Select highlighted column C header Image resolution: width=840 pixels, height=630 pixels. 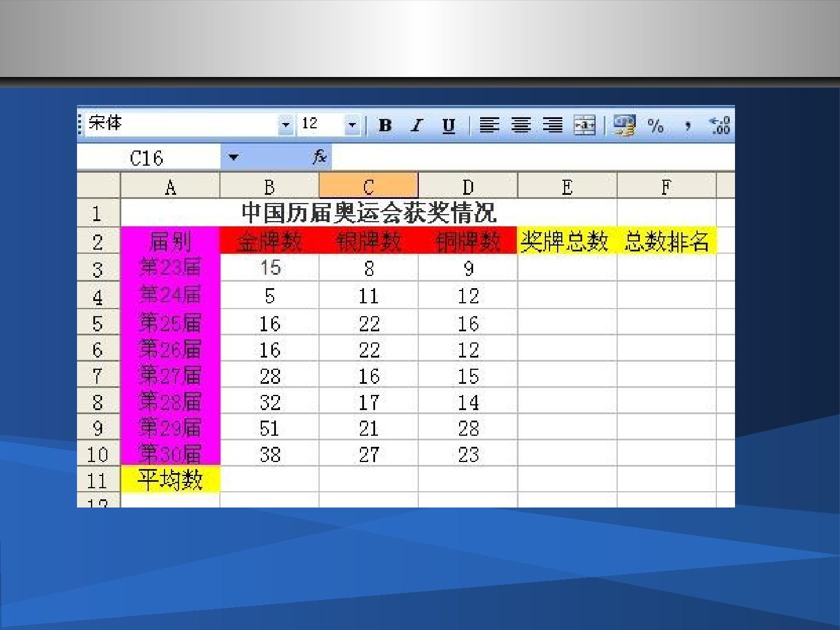pos(369,187)
